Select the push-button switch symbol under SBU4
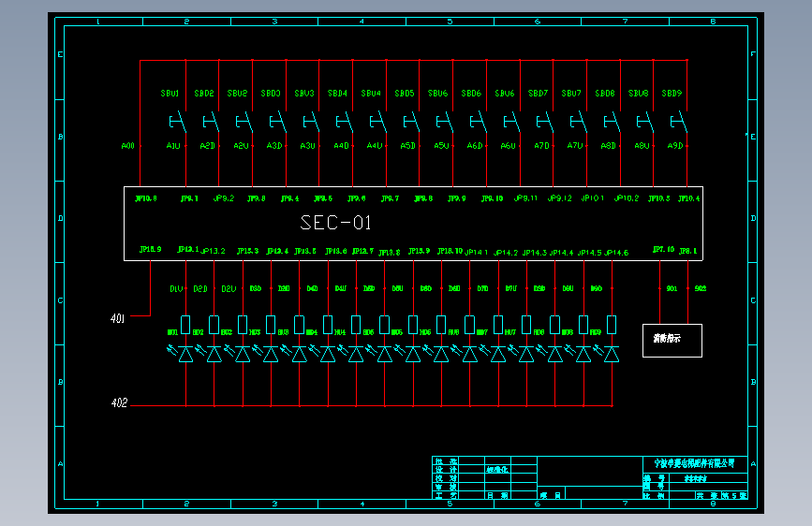 coord(378,122)
